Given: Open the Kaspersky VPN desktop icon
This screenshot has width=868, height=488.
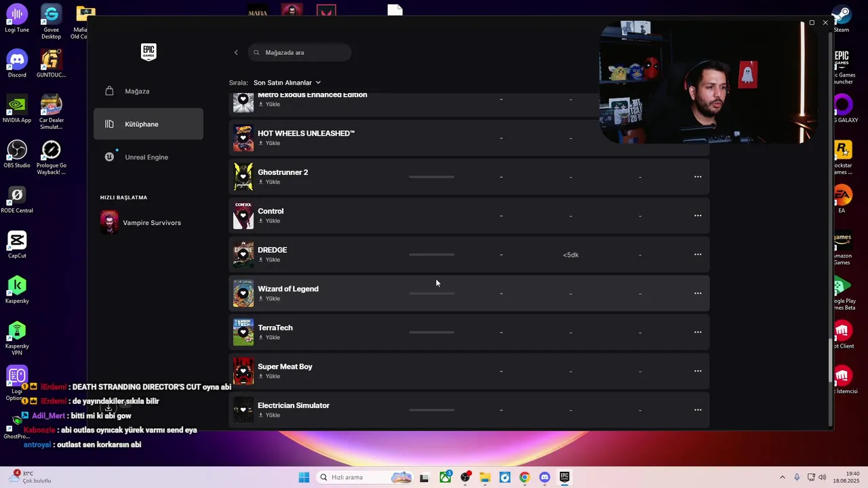Looking at the screenshot, I should pyautogui.click(x=17, y=338).
